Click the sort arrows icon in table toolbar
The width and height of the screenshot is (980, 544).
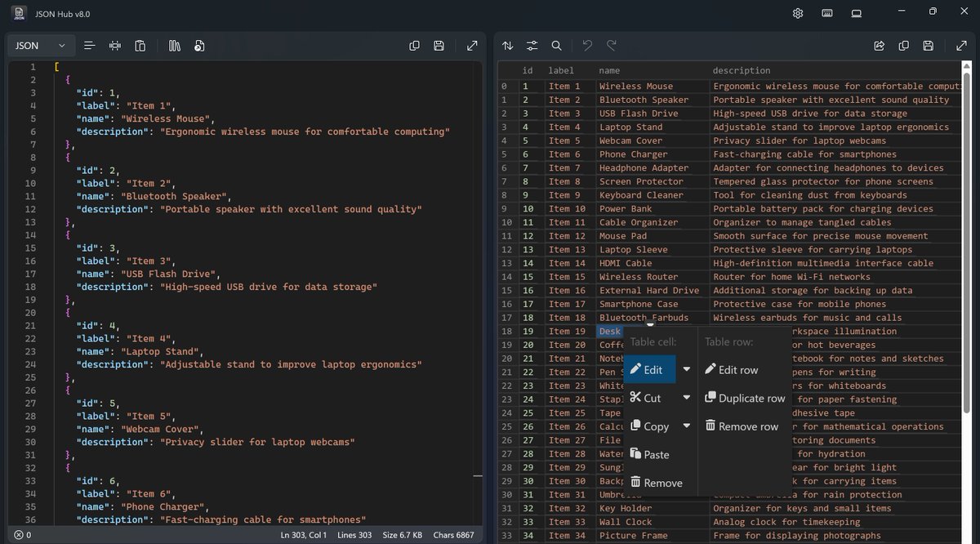pyautogui.click(x=508, y=46)
